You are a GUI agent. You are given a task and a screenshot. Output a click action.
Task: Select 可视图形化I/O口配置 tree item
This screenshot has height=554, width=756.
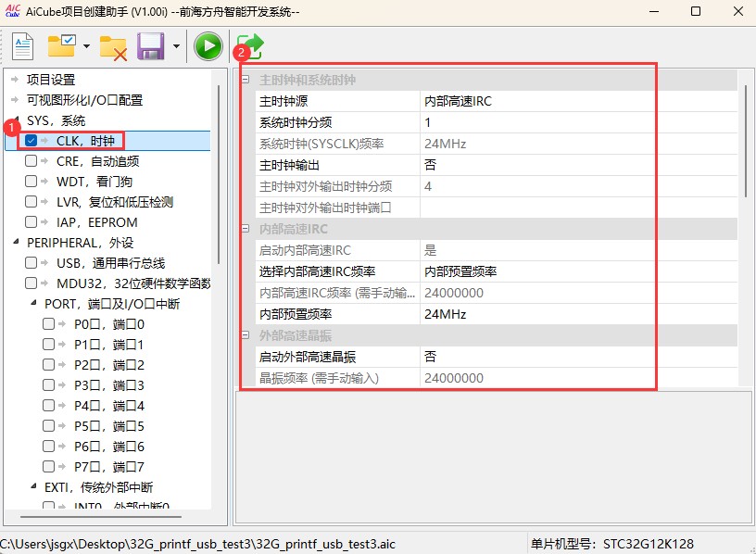click(85, 100)
